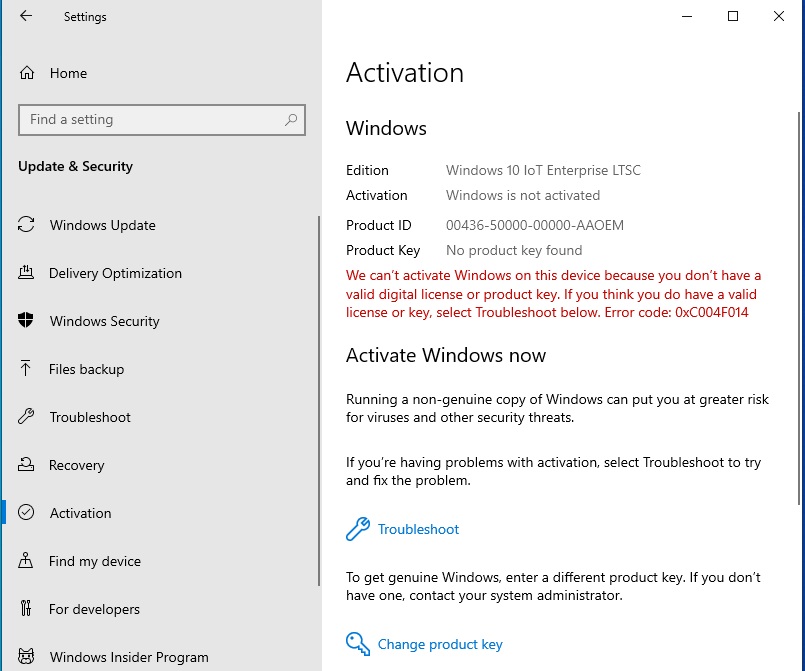
Task: Click the search magnifier icon
Action: click(291, 120)
